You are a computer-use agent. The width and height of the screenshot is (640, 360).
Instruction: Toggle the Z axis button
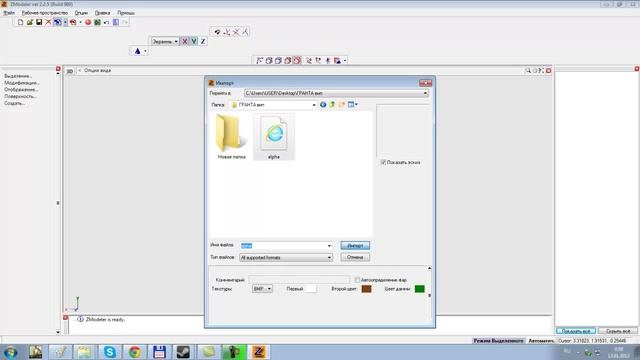point(203,41)
